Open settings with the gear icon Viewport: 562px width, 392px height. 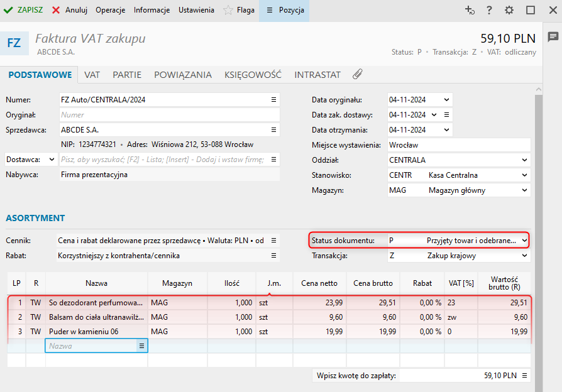point(509,10)
